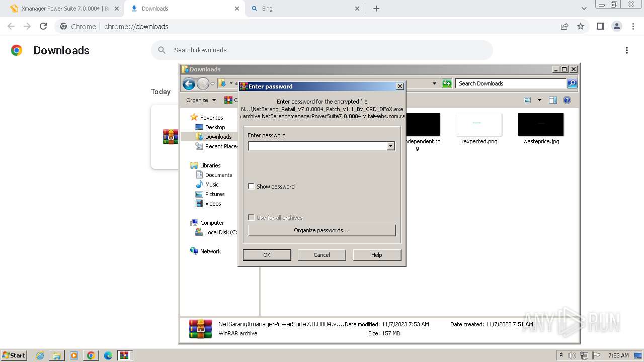This screenshot has height=362, width=644.
Task: Open Windows Explorer from the taskbar
Action: coord(57,355)
